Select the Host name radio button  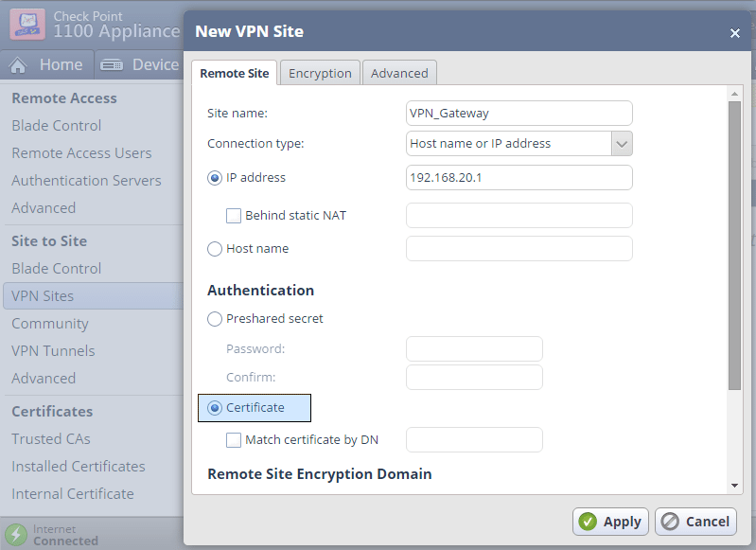click(215, 249)
